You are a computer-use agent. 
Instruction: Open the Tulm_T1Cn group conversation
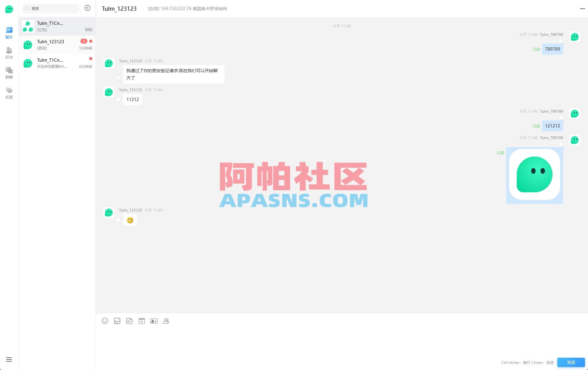(x=57, y=26)
